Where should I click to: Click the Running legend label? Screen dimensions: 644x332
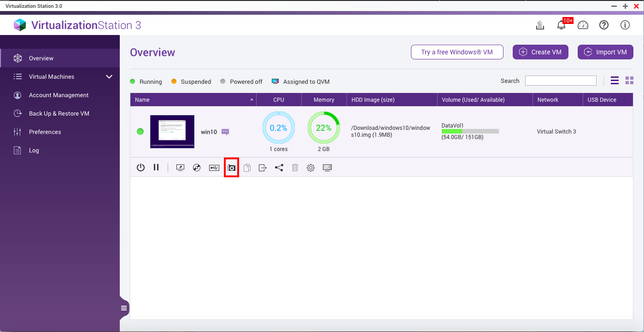tap(151, 82)
